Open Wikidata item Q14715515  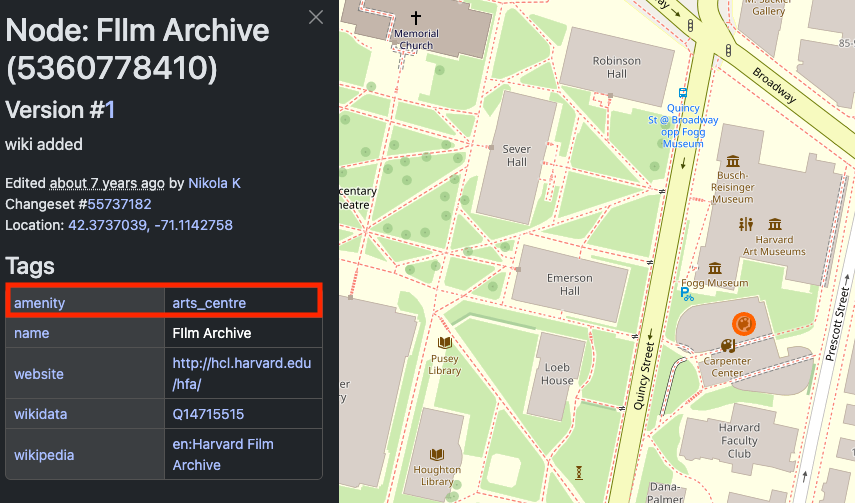pyautogui.click(x=208, y=414)
